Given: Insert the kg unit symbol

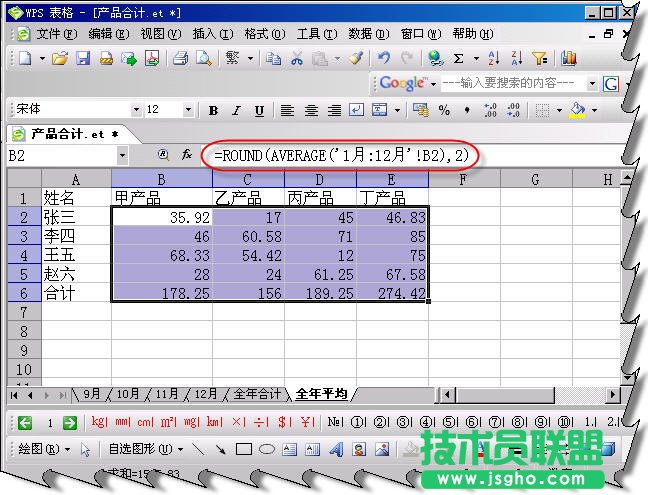Looking at the screenshot, I should coord(100,422).
